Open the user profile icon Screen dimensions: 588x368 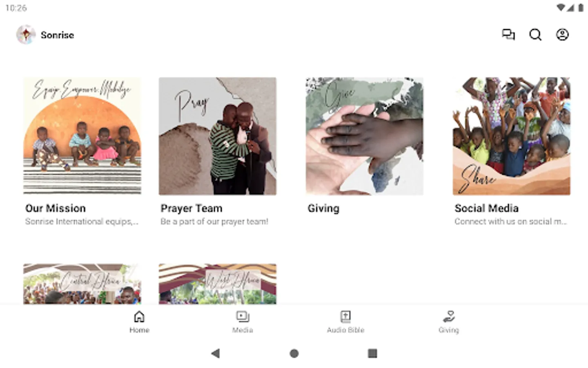[562, 35]
